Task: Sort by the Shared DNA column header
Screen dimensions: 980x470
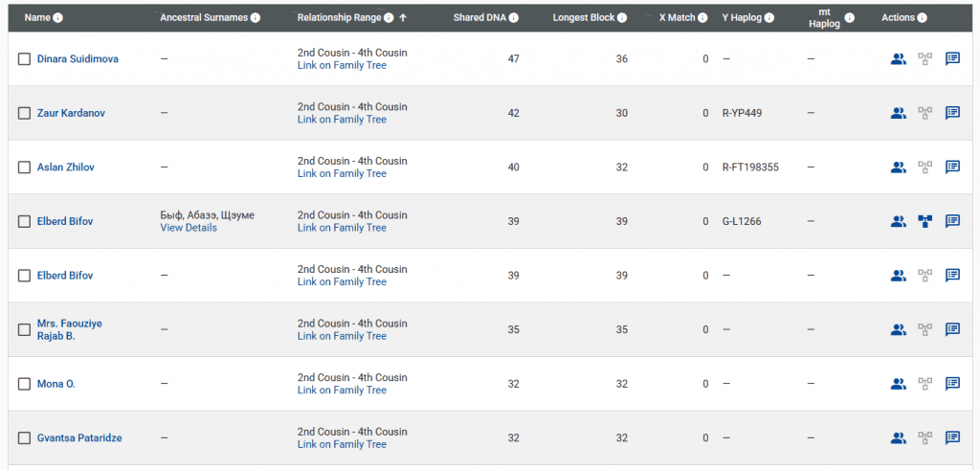Action: click(x=479, y=17)
